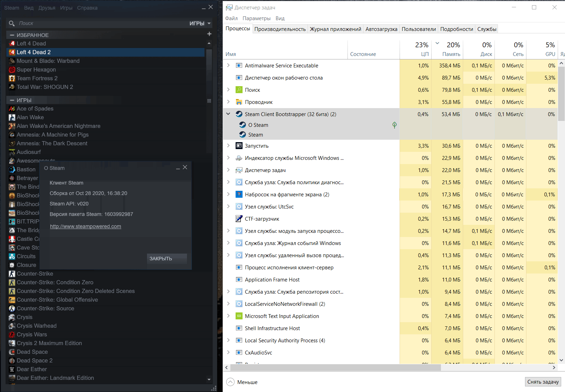
Task: Open the Вид menu in Steam
Action: click(29, 8)
